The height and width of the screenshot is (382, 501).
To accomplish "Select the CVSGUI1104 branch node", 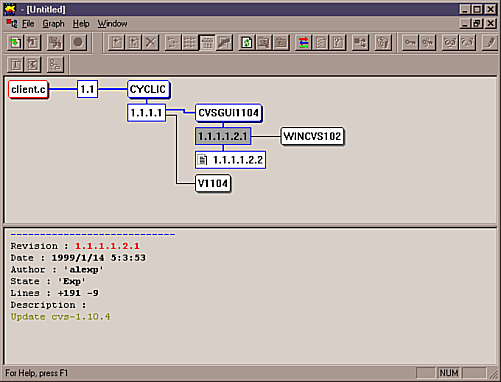I will [228, 113].
